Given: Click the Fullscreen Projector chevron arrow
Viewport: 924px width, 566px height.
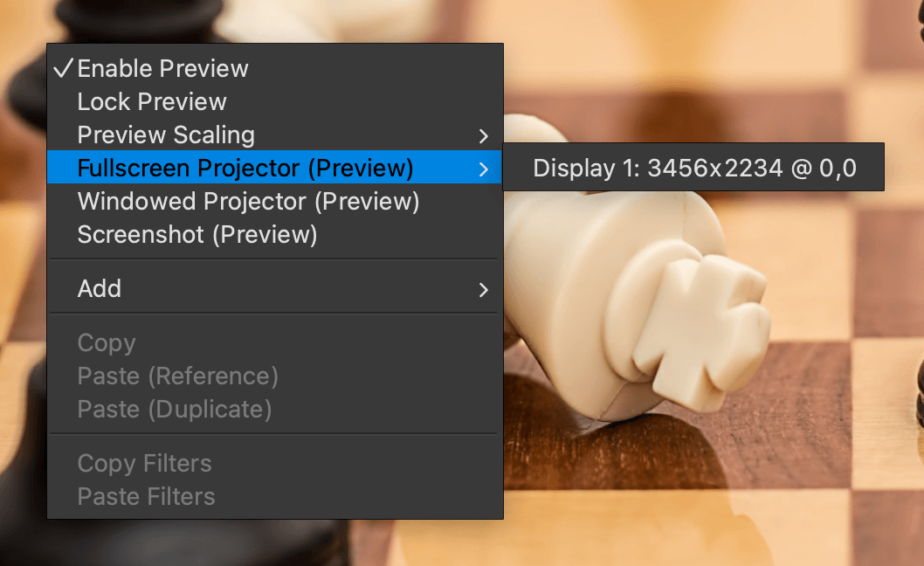Looking at the screenshot, I should (x=486, y=169).
